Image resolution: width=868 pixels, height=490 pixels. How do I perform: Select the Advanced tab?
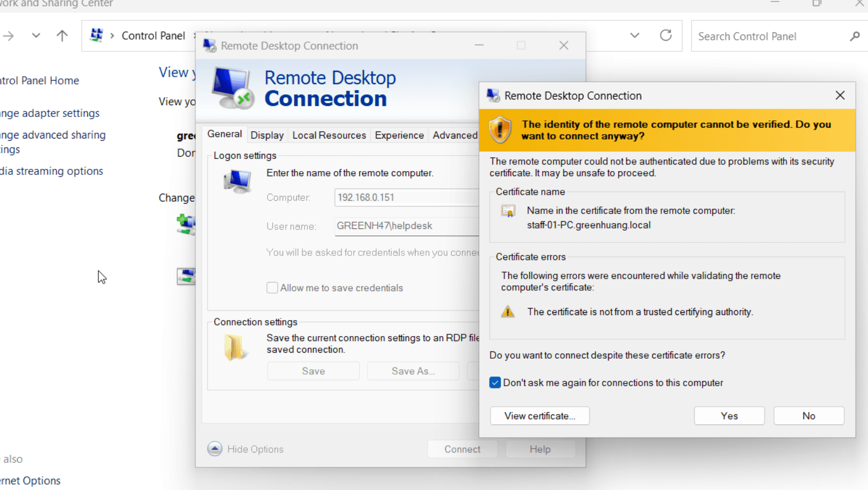(x=455, y=135)
